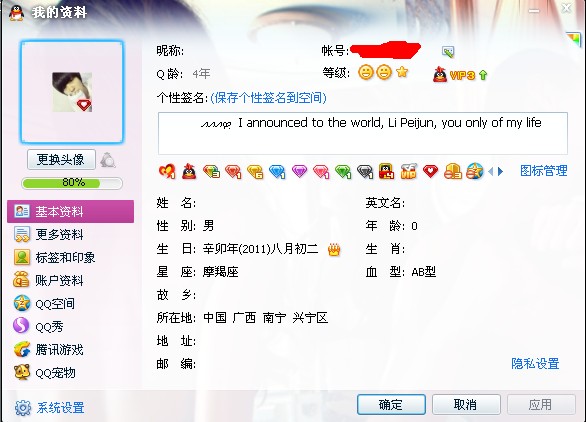Open the 图标管理 link

click(x=544, y=171)
